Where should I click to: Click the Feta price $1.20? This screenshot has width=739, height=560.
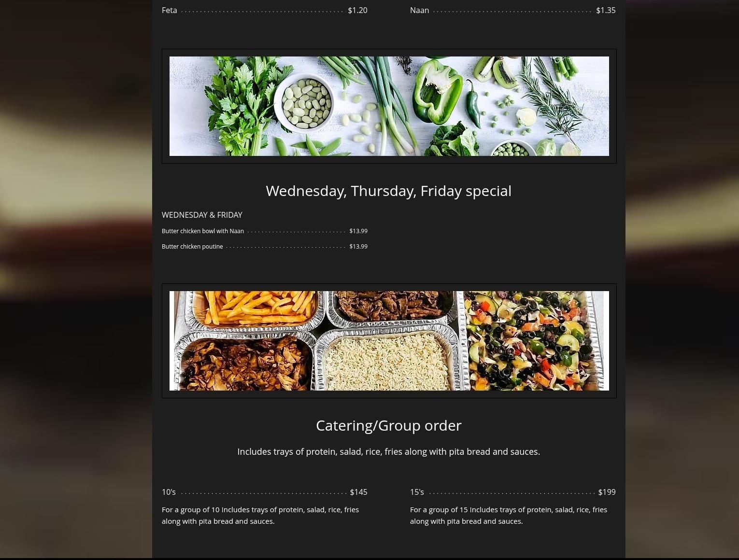point(357,10)
